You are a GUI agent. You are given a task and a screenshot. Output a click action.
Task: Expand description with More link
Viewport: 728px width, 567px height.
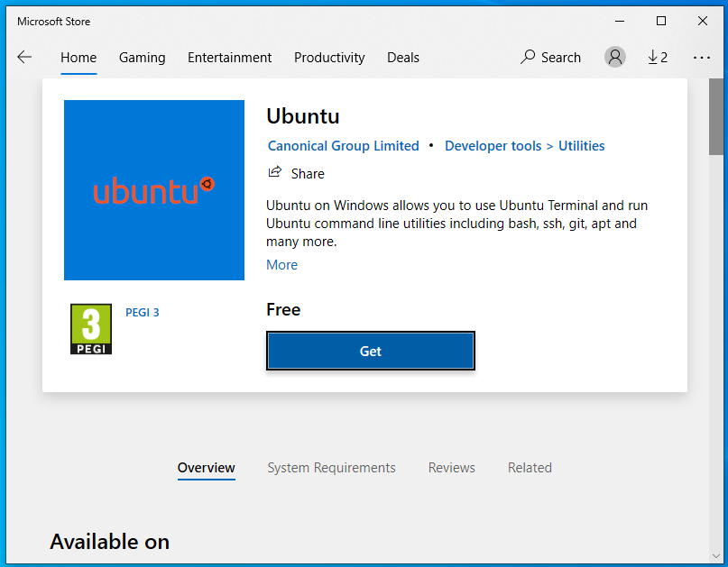281,265
